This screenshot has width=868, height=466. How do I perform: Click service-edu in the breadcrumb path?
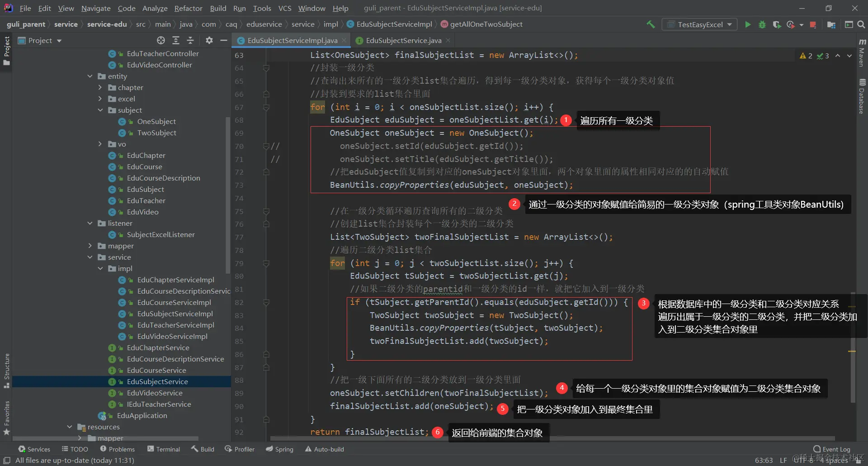107,24
